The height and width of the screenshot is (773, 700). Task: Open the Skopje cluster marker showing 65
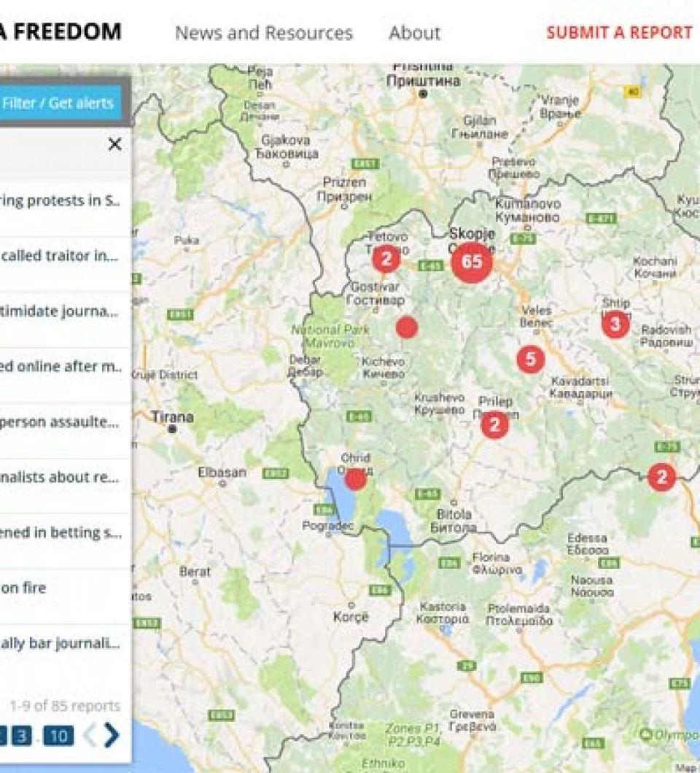point(472,262)
